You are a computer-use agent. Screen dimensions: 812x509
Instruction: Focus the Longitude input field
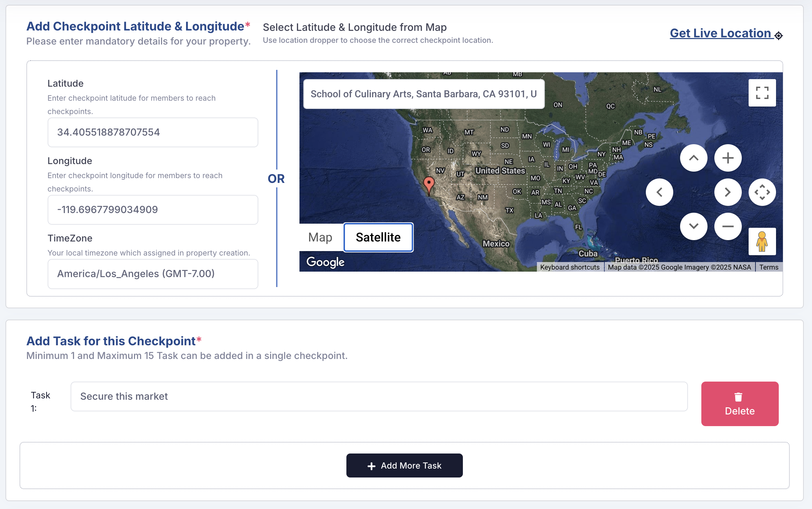[153, 210]
